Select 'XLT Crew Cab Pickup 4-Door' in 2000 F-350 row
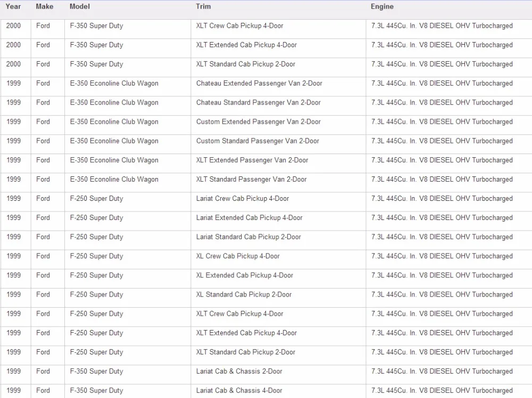The width and height of the screenshot is (532, 398). pyautogui.click(x=239, y=26)
